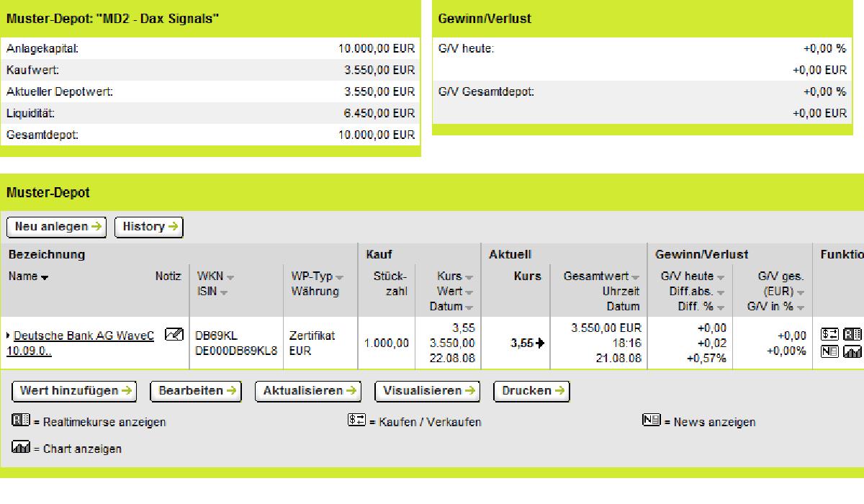The image size is (864, 504).
Task: Expand the Deutsche Bank WaveC row triangle
Action: 9,336
